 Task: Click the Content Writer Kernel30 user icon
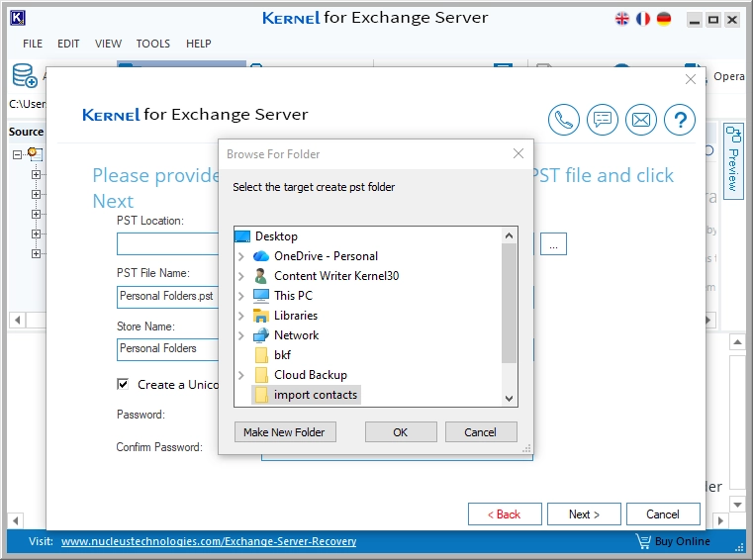(261, 276)
